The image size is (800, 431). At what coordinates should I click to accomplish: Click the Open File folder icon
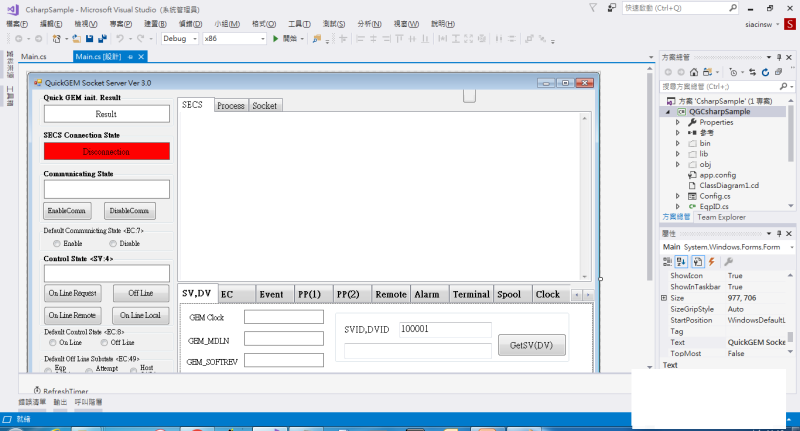point(77,38)
